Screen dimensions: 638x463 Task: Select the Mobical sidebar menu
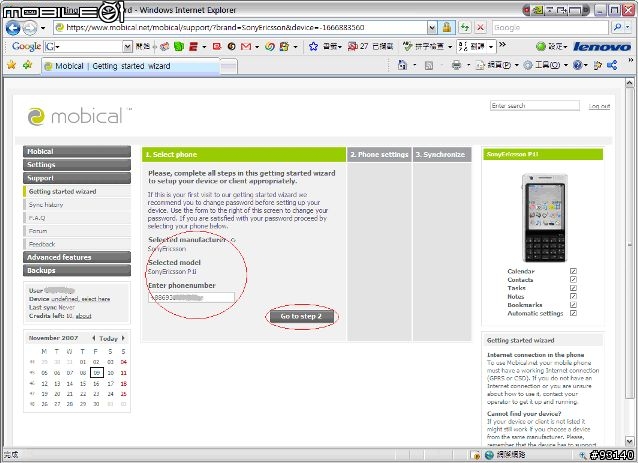point(77,151)
